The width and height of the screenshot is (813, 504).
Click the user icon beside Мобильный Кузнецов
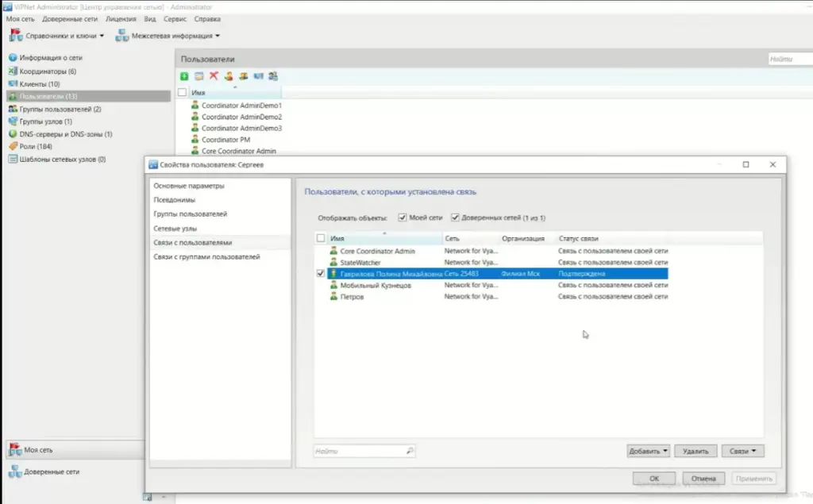(x=333, y=285)
